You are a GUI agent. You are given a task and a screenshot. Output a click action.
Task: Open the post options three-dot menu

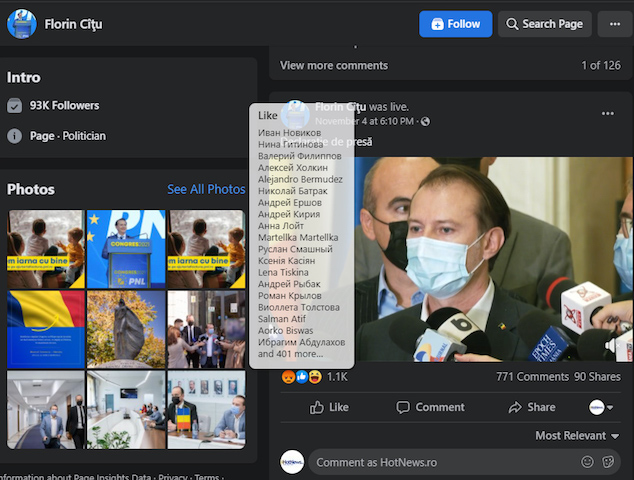(x=607, y=114)
